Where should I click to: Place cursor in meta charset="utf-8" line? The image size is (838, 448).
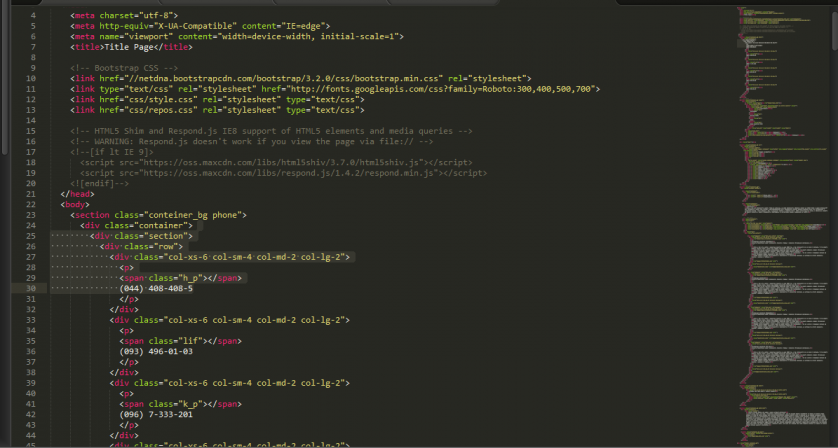tap(124, 16)
